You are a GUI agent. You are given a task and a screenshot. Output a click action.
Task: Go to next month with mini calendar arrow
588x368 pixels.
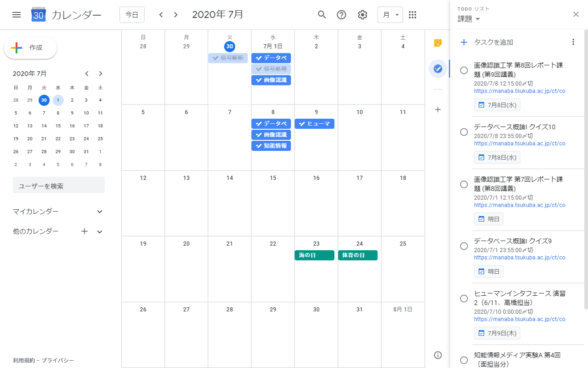click(x=100, y=73)
